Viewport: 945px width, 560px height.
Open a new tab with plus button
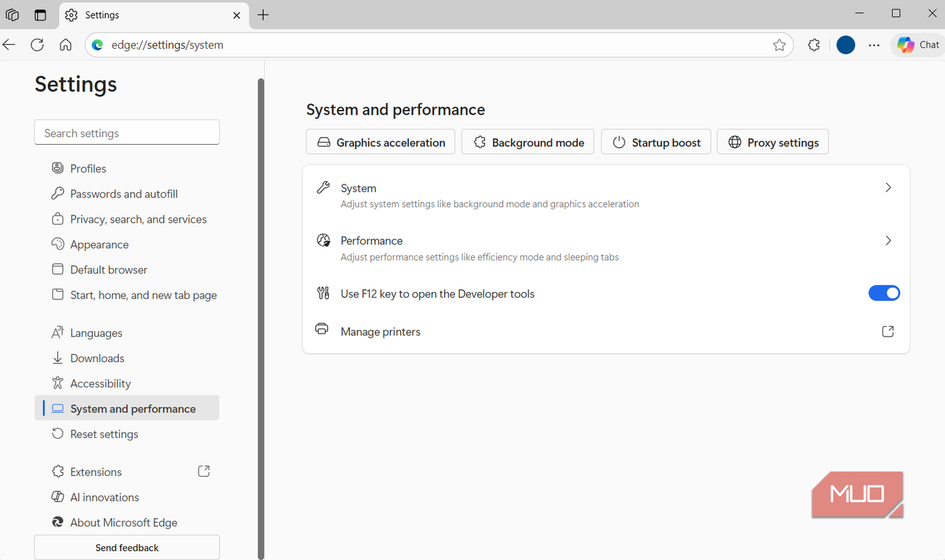[x=263, y=15]
